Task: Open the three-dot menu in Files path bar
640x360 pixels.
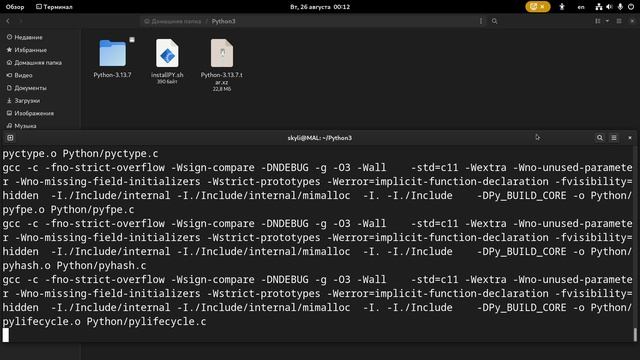Action: [x=481, y=21]
